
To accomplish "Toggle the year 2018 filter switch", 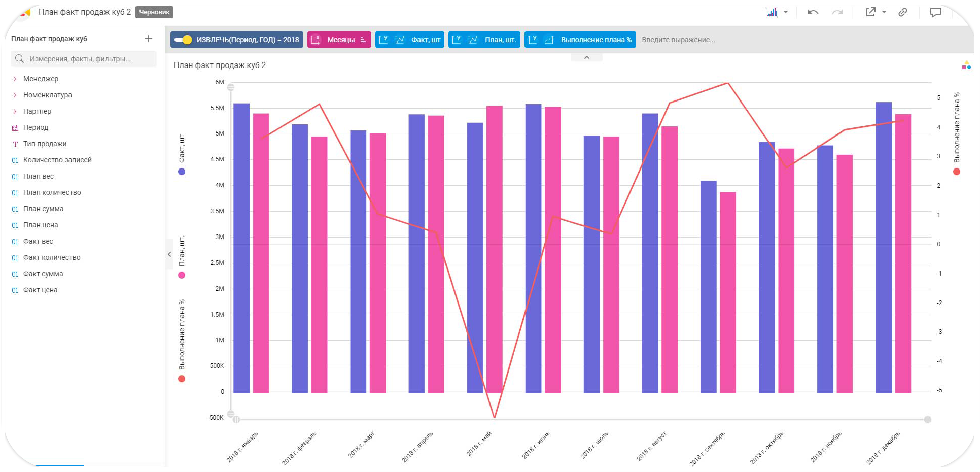I will (x=183, y=40).
